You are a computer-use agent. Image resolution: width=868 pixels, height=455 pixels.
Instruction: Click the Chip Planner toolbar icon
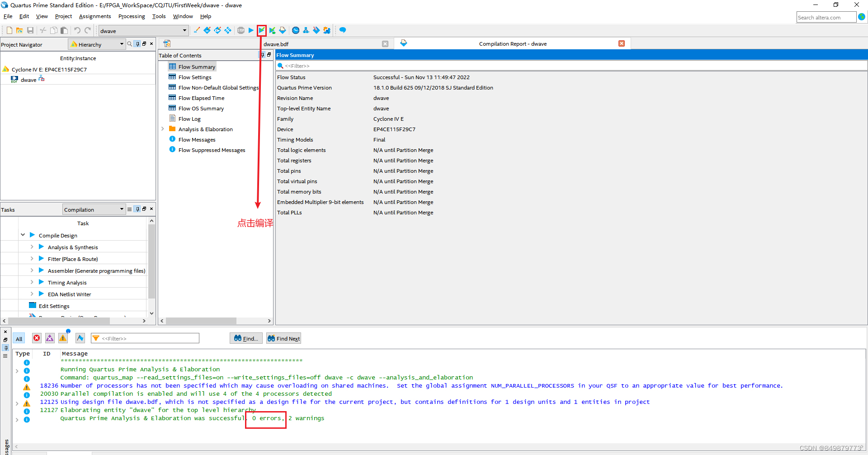(228, 30)
